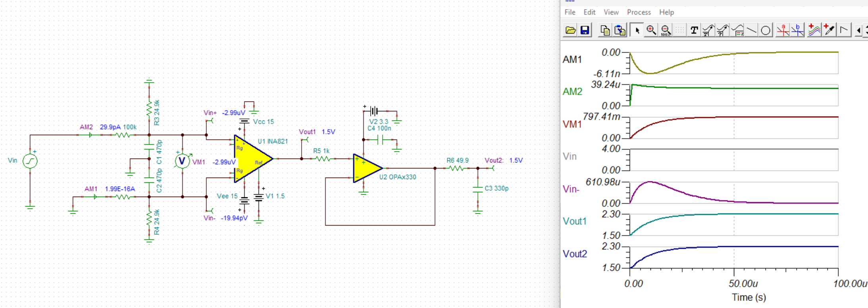Screen dimensions: 868x308
Task: Click the C1 470p capacitor label
Action: point(159,152)
